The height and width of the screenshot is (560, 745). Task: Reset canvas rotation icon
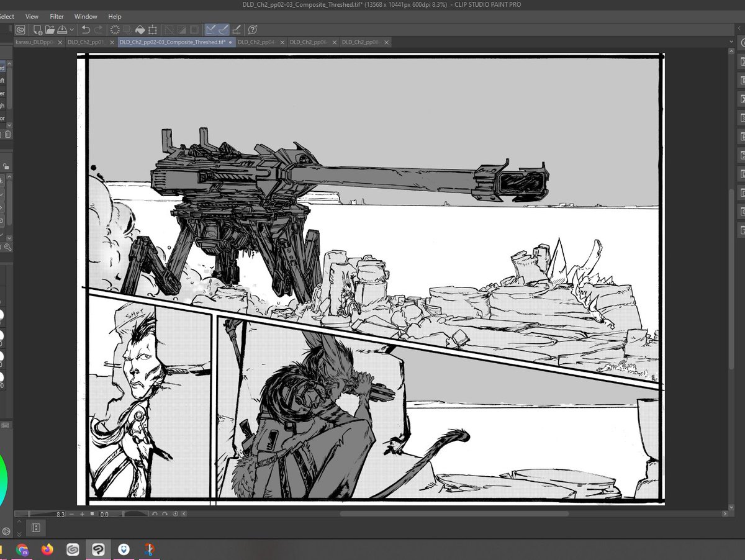pos(175,514)
